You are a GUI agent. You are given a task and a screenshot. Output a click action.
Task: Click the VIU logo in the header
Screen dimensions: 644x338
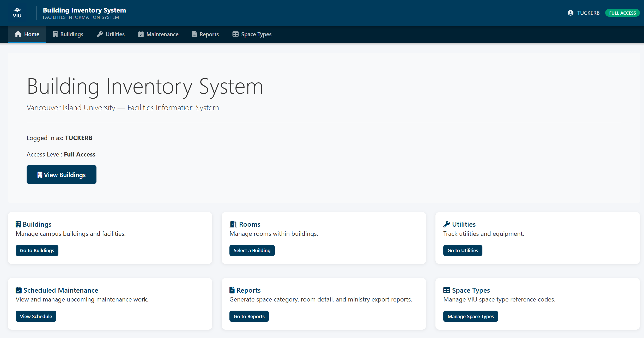point(17,13)
